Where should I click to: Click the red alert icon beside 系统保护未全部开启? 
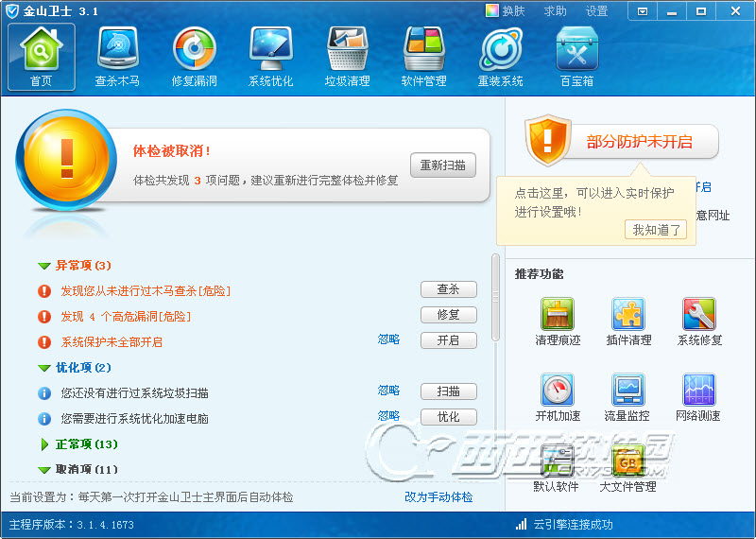click(x=44, y=342)
